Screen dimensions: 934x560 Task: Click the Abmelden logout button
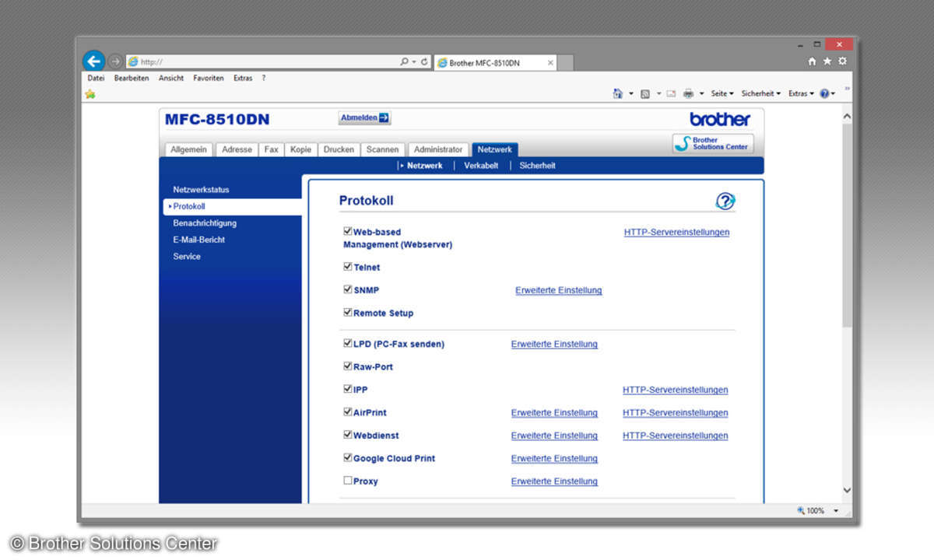pyautogui.click(x=365, y=117)
